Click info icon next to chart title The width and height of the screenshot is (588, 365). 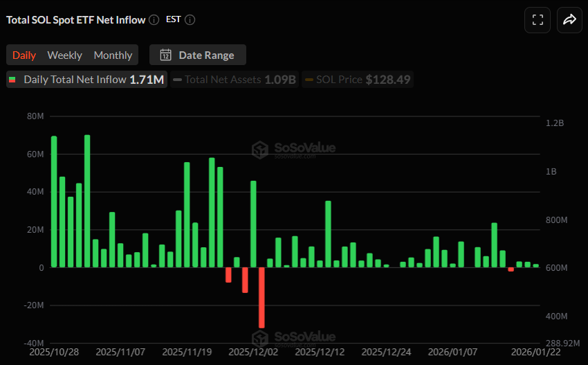[154, 20]
